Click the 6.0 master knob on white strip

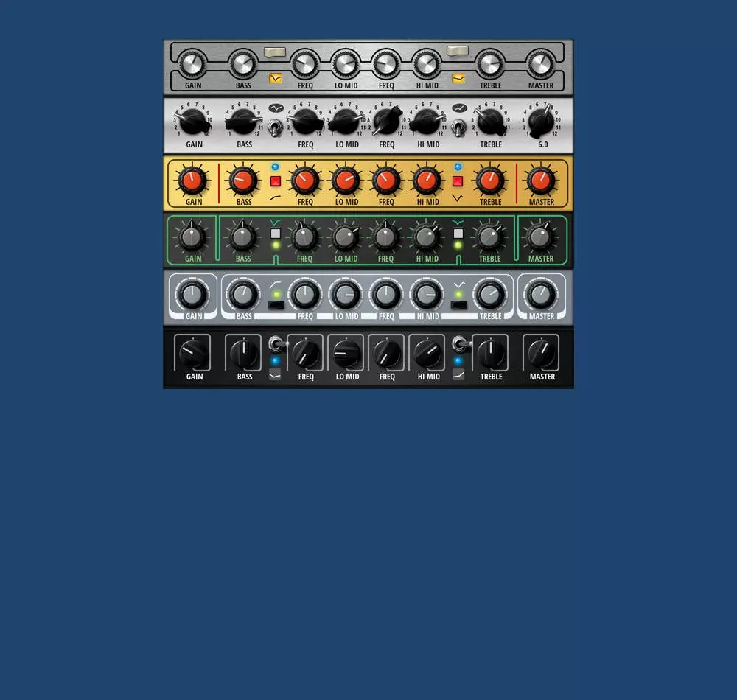click(540, 122)
